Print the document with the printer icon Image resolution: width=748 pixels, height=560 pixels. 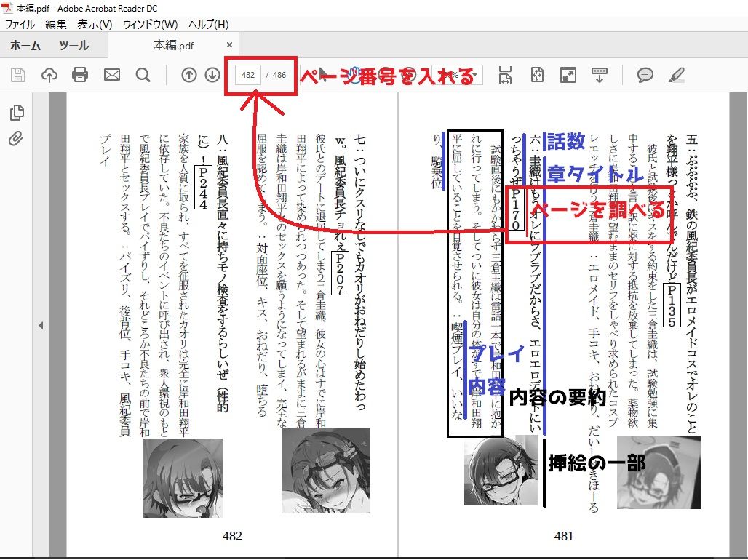[79, 75]
